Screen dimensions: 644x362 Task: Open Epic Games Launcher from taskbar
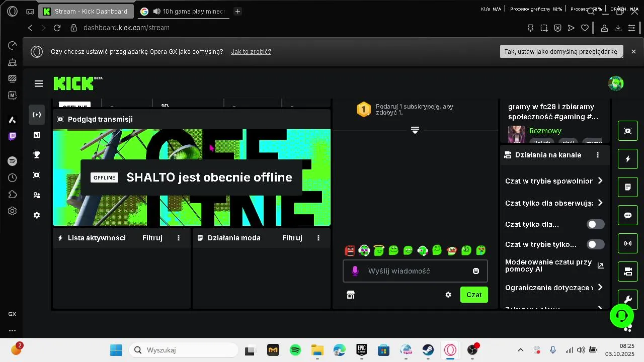(362, 350)
